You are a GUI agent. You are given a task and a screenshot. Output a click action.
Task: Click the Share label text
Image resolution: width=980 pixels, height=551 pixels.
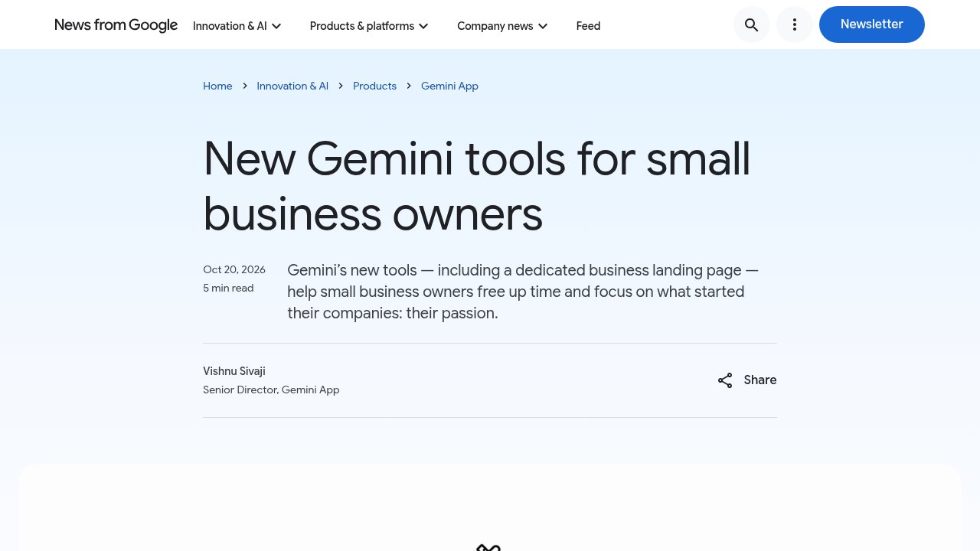coord(760,380)
